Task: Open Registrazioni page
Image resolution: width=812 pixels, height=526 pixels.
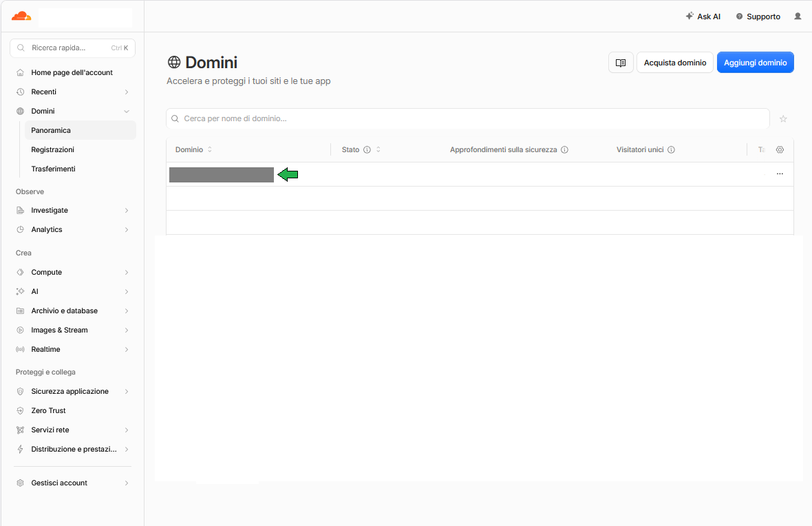Action: pyautogui.click(x=52, y=149)
